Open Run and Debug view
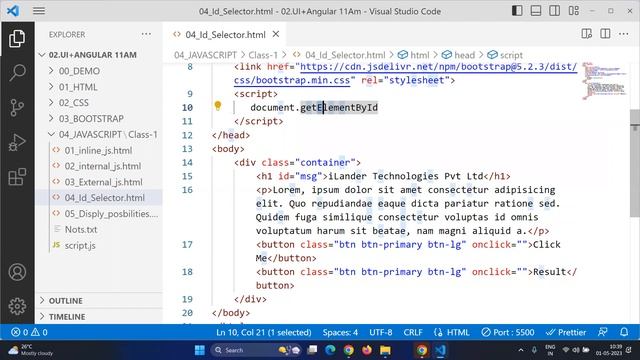The image size is (640, 360). [x=17, y=142]
